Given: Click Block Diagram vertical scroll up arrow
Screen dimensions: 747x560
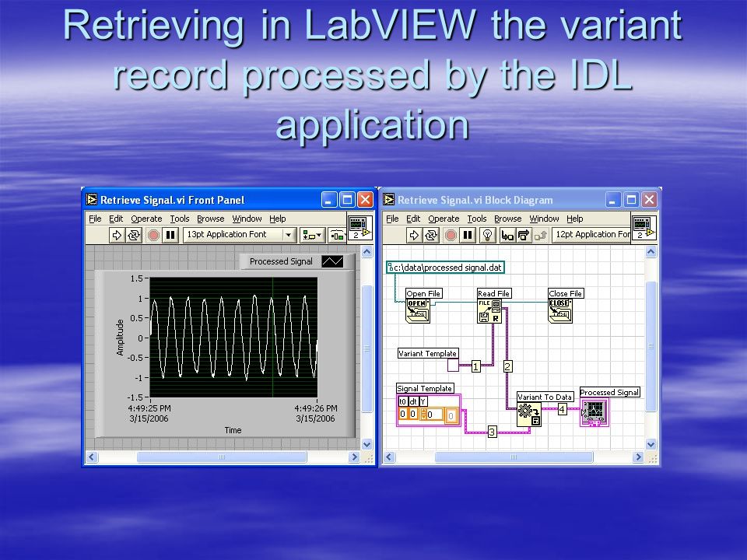Looking at the screenshot, I should 651,252.
